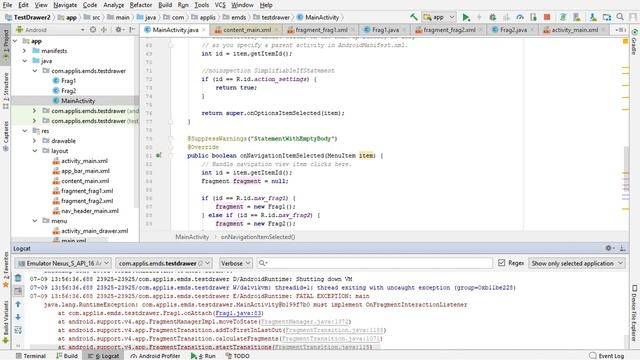The image size is (640, 360).
Task: Focus the logcat search field
Action: point(375,263)
